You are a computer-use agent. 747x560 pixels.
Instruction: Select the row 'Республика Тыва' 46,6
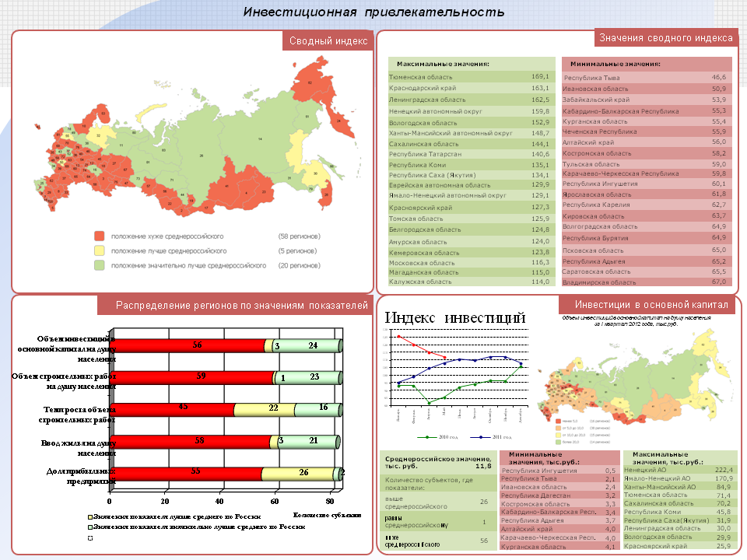[647, 77]
